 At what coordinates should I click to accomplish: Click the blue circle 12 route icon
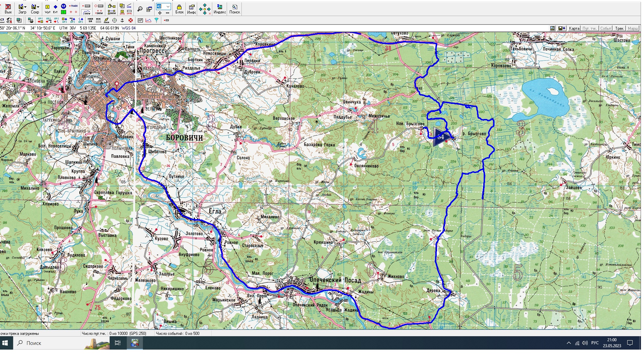(63, 6)
